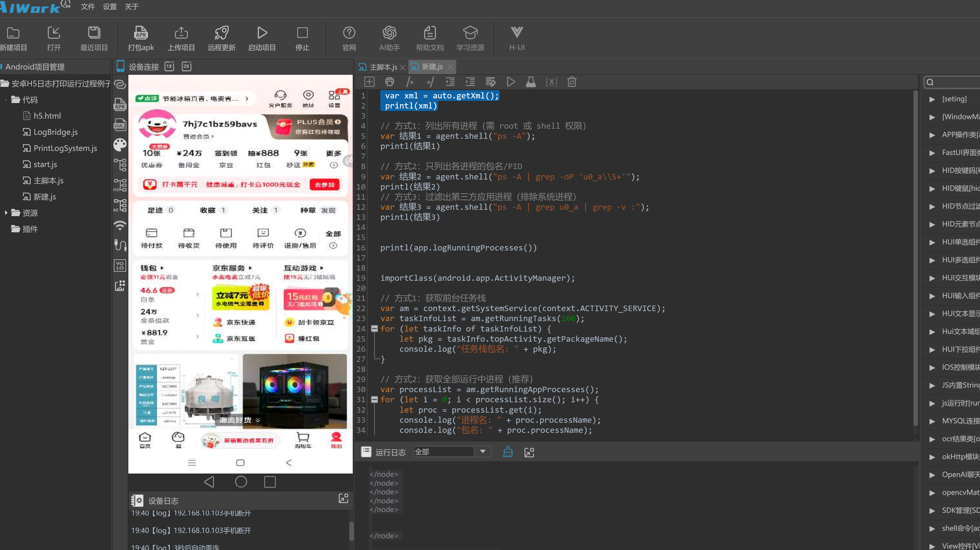
Task: Expand the HID节点过滤 category
Action: [x=932, y=207]
